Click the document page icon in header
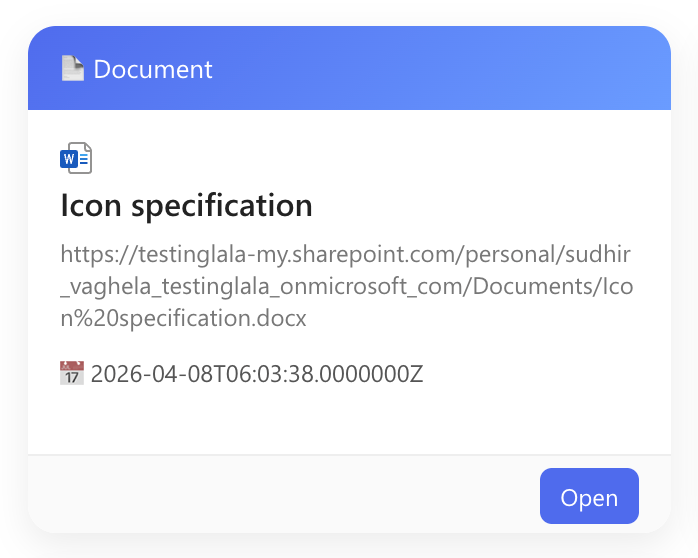698x558 pixels. [x=72, y=69]
